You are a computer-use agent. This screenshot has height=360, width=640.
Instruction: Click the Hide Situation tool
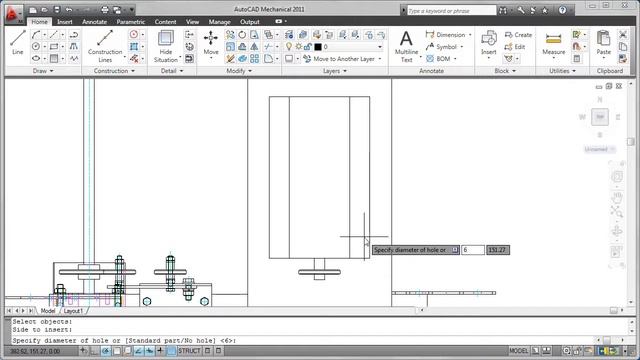pos(166,46)
